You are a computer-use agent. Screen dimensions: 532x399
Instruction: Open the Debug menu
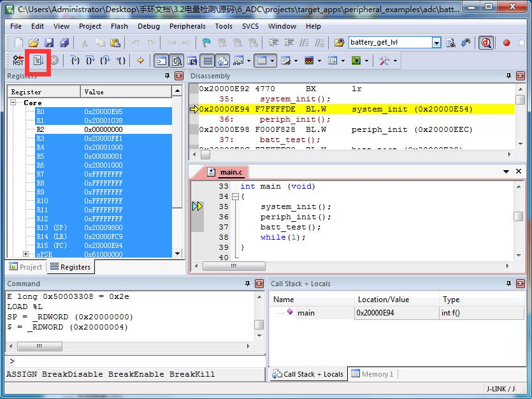click(x=148, y=26)
